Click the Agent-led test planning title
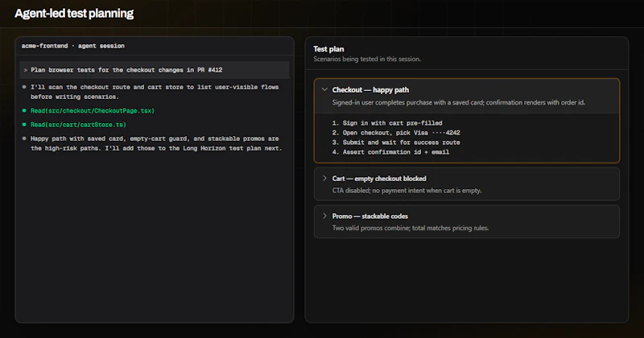 click(x=74, y=14)
